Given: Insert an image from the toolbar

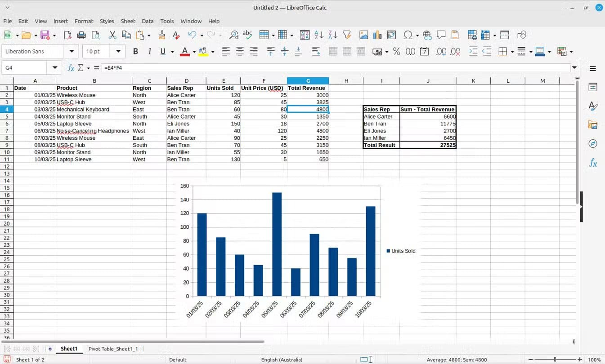Looking at the screenshot, I should [x=363, y=35].
